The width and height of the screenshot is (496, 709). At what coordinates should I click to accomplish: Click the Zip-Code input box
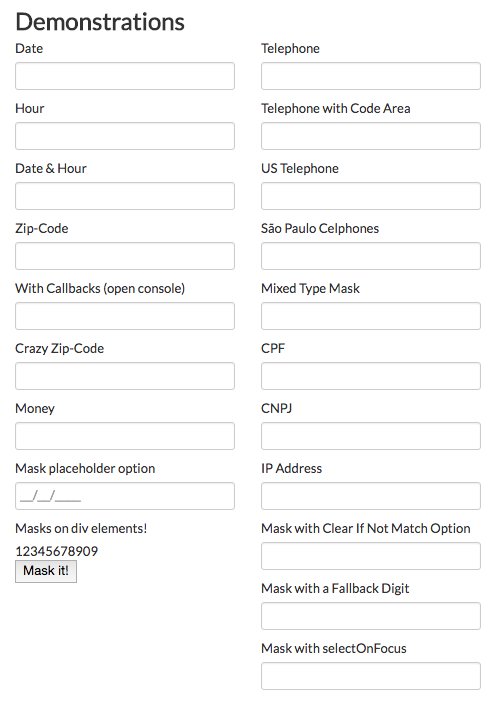pyautogui.click(x=125, y=256)
